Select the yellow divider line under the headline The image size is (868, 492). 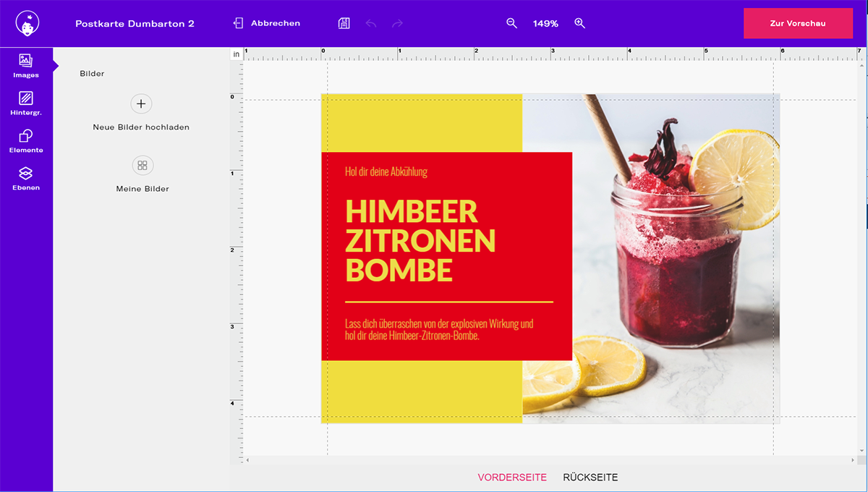(x=449, y=301)
